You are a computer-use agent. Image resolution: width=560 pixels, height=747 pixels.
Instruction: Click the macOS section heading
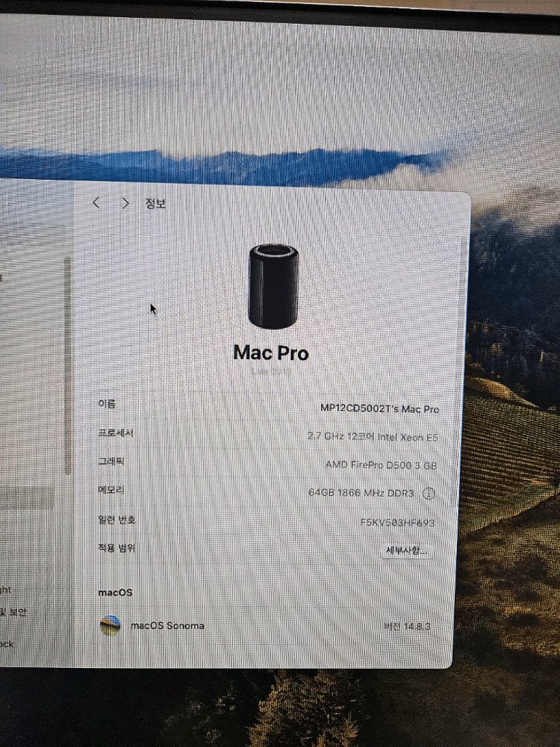(115, 592)
